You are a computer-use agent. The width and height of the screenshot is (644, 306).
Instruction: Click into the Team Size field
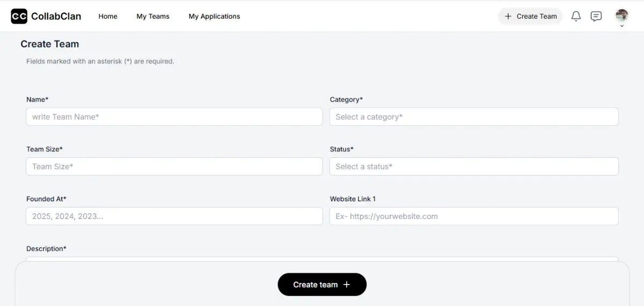click(x=174, y=166)
